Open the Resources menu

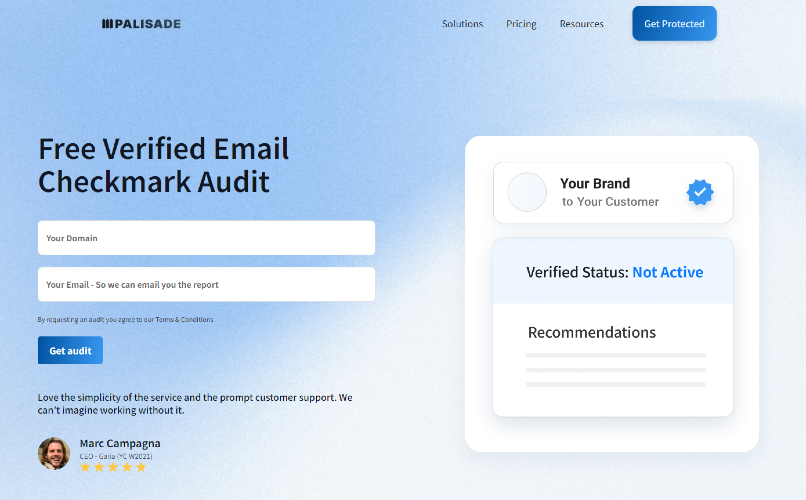[581, 24]
